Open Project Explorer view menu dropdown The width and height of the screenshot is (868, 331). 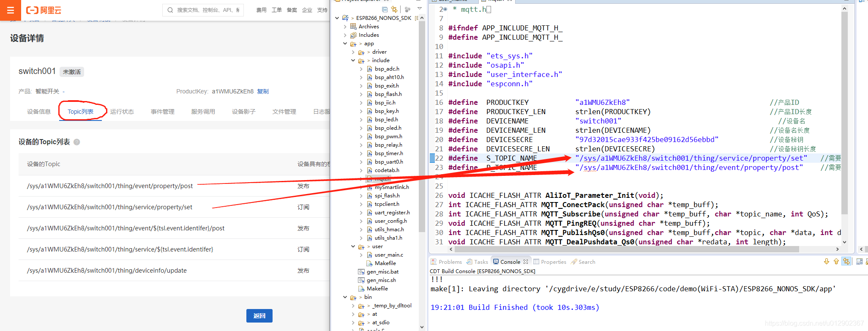420,9
